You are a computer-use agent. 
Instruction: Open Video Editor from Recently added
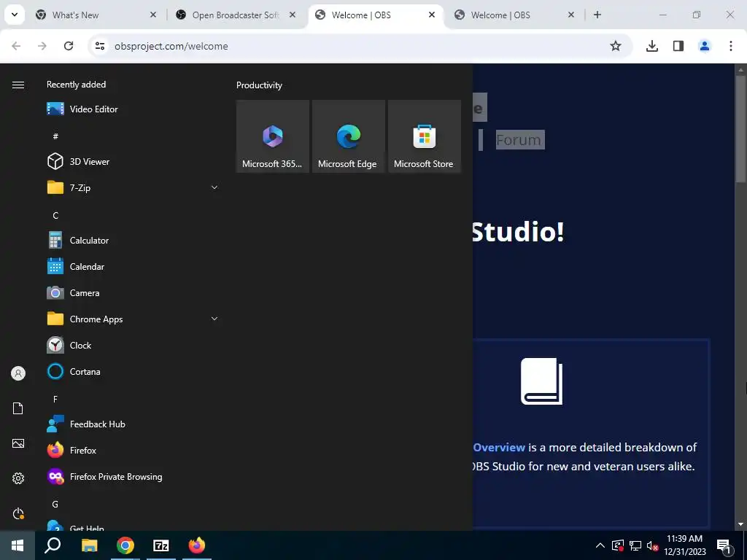click(133, 109)
